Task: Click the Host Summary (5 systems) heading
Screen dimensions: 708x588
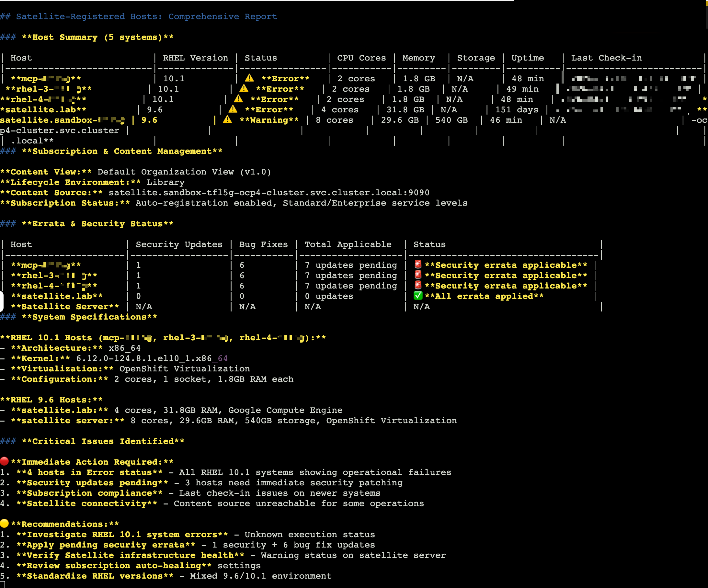Action: (x=97, y=37)
